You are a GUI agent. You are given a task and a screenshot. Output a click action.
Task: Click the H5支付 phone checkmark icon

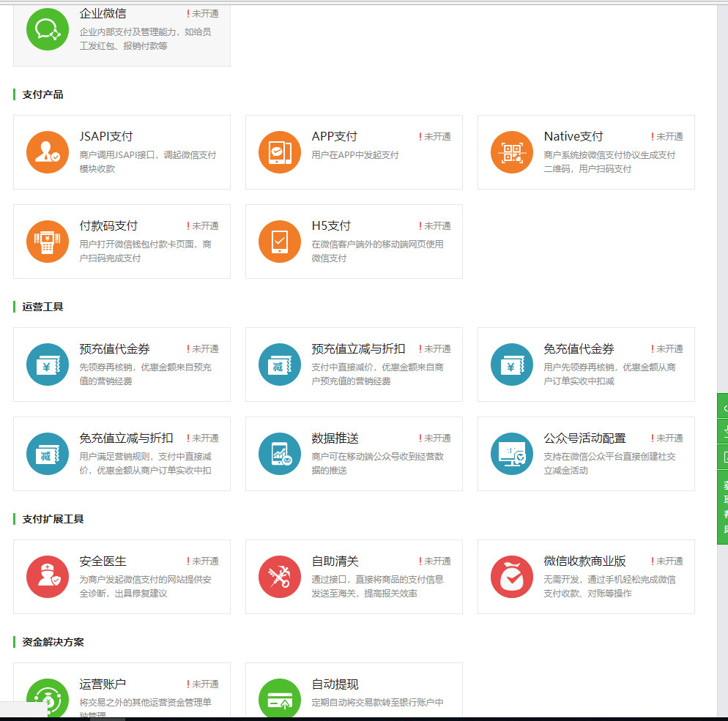280,242
